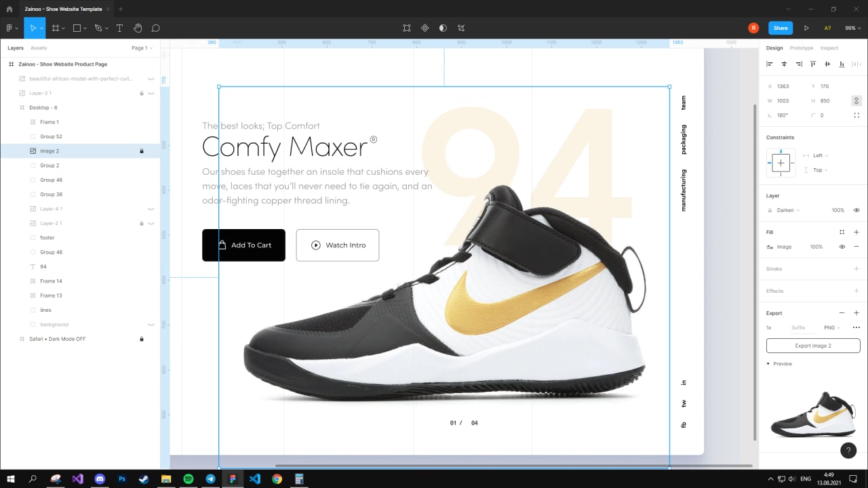The image size is (868, 488).
Task: Show hidden background layer
Action: click(151, 325)
